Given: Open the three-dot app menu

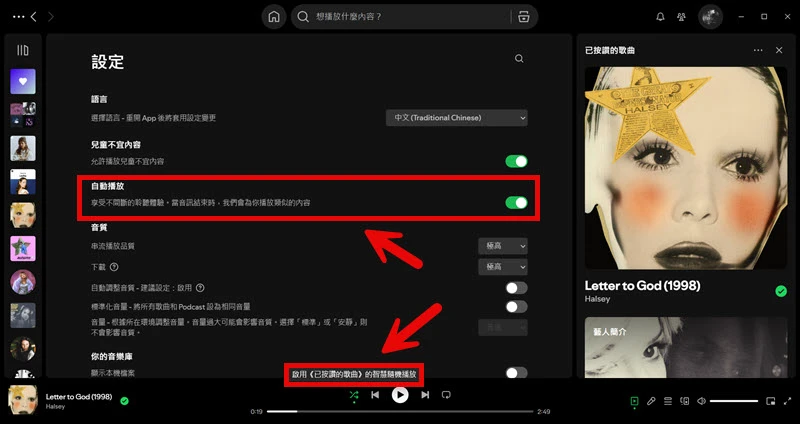Looking at the screenshot, I should pyautogui.click(x=18, y=17).
